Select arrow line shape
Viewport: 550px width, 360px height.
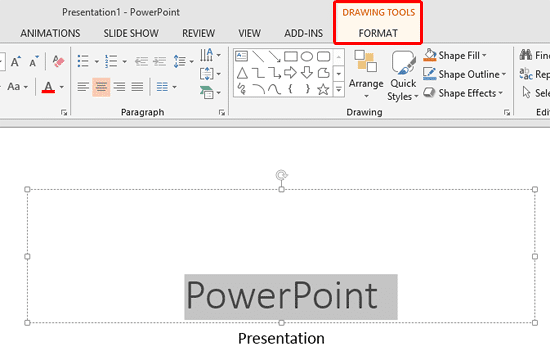(x=274, y=56)
